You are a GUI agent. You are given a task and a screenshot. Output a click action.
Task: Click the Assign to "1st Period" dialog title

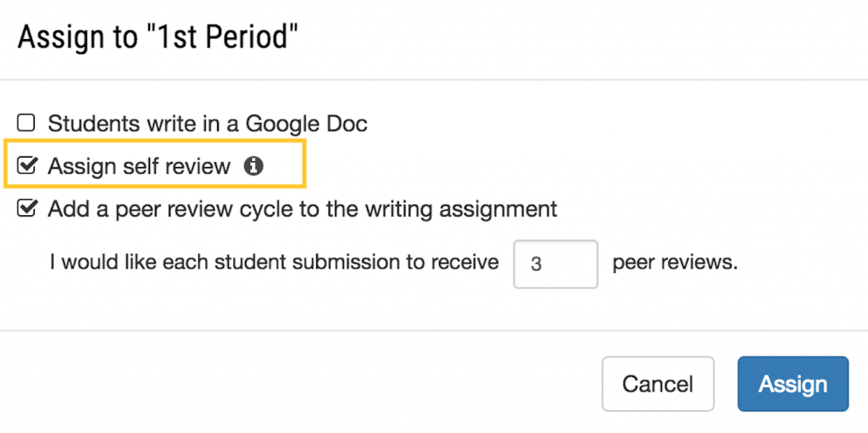159,37
